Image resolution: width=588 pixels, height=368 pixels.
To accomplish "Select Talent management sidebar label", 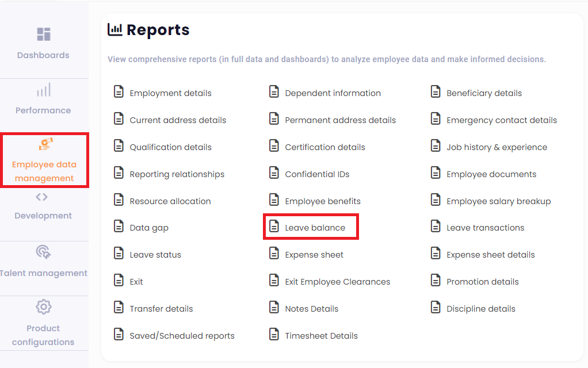I will coord(44,273).
